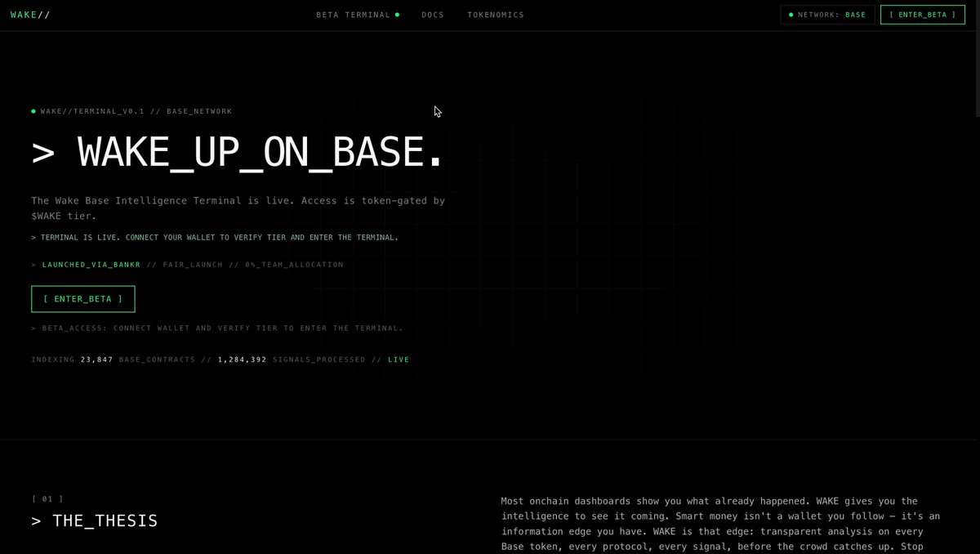Viewport: 980px width, 554px height.
Task: Click the green dot beside Beta Terminal
Action: (398, 15)
